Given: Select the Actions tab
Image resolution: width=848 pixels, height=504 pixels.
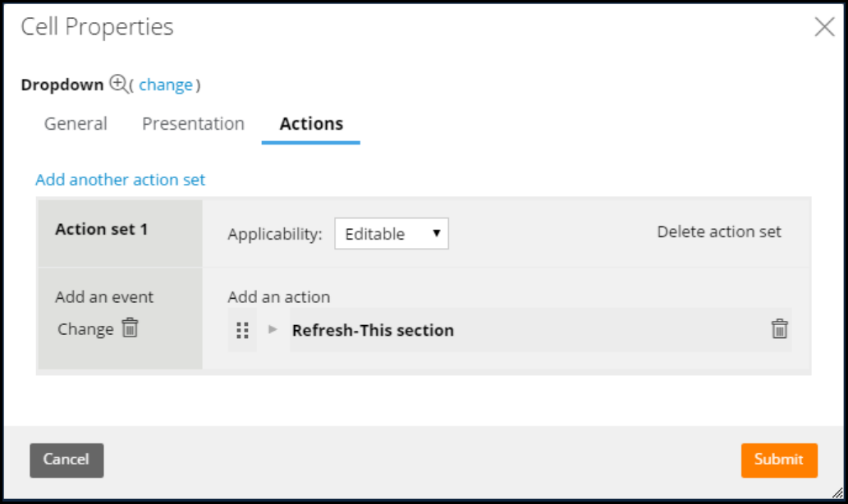Looking at the screenshot, I should point(311,124).
